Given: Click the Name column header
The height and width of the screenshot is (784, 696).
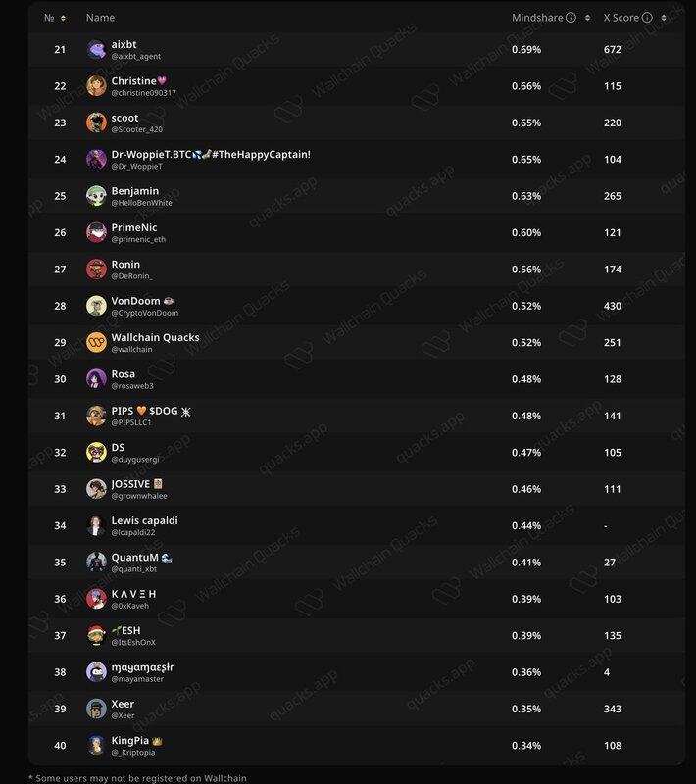Looking at the screenshot, I should coord(100,18).
